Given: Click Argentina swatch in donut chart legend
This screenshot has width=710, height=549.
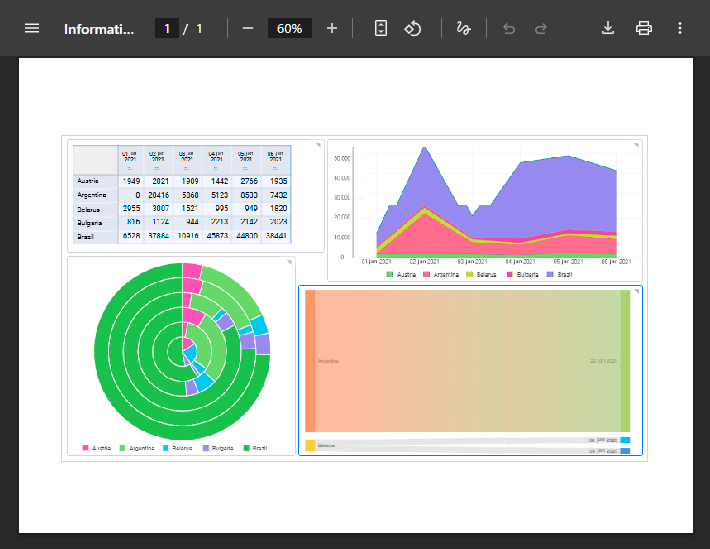Looking at the screenshot, I should tap(123, 448).
